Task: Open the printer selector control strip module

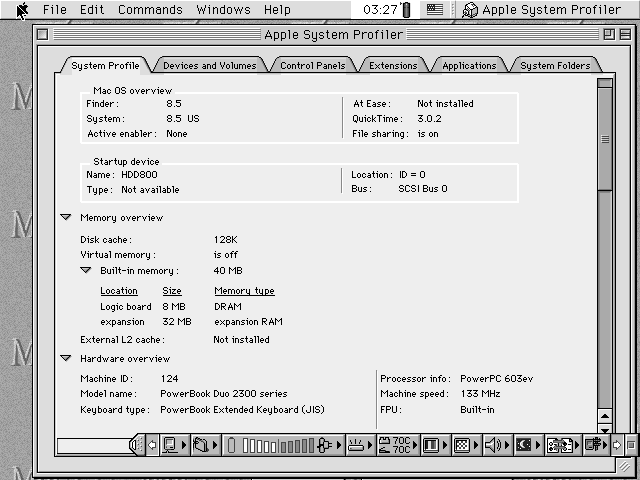Action: 596,445
